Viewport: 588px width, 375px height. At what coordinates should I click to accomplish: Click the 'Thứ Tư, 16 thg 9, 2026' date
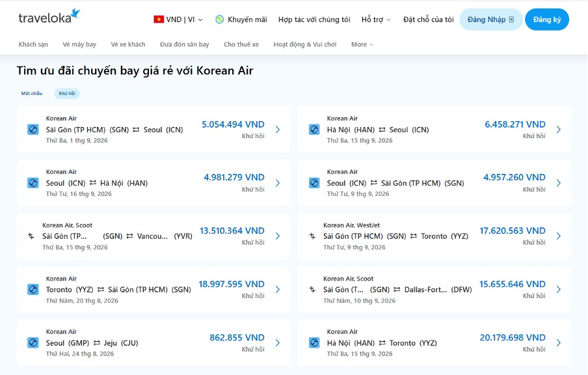(79, 194)
